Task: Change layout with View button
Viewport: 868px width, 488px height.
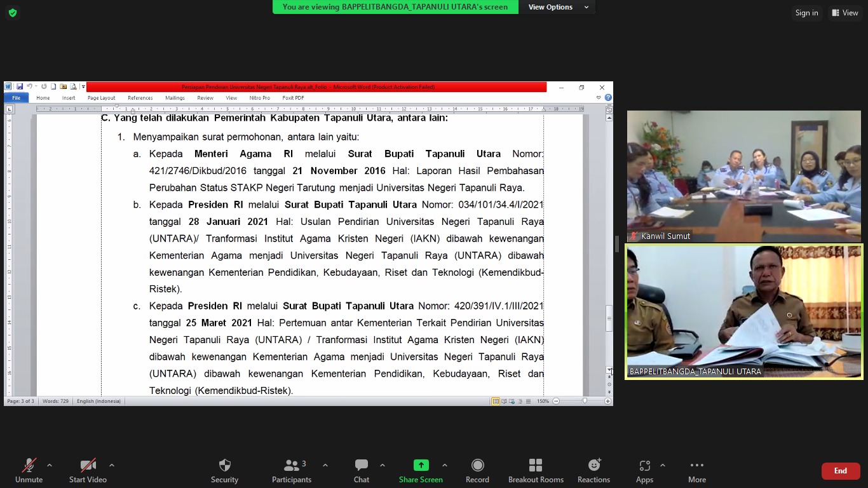Action: tap(844, 13)
